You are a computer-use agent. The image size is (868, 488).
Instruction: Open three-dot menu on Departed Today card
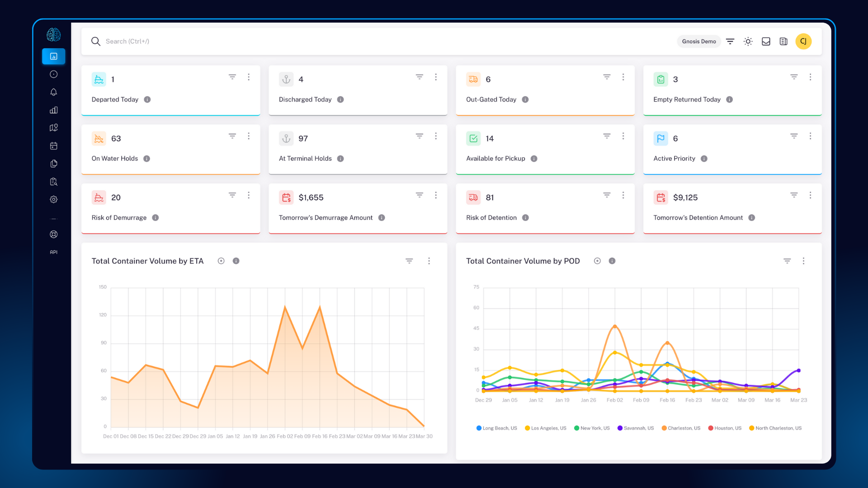pos(249,77)
